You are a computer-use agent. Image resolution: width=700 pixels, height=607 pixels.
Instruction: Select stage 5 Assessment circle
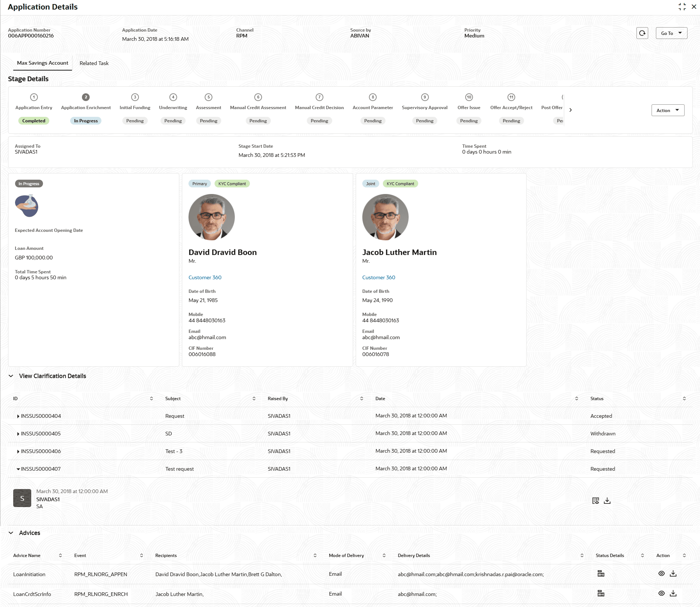[x=208, y=97]
